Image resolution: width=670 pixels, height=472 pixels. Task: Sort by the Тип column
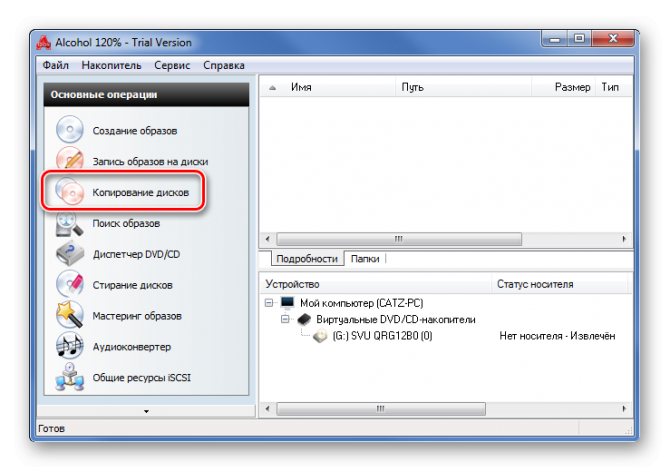click(614, 87)
